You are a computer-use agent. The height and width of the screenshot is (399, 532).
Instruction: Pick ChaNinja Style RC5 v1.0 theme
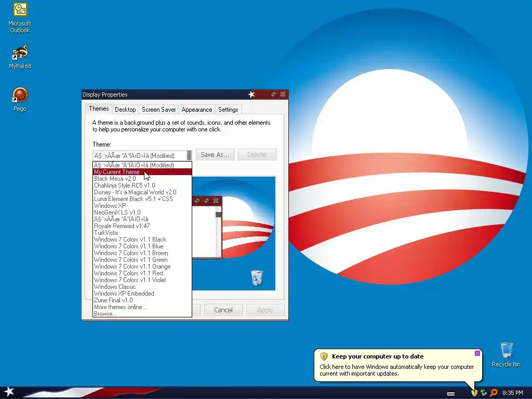[x=142, y=185]
